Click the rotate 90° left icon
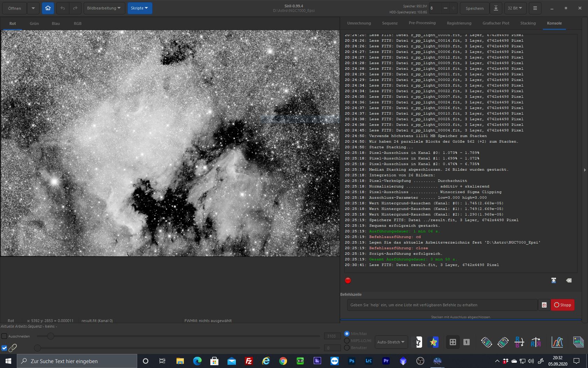The image size is (588, 368). 486,342
